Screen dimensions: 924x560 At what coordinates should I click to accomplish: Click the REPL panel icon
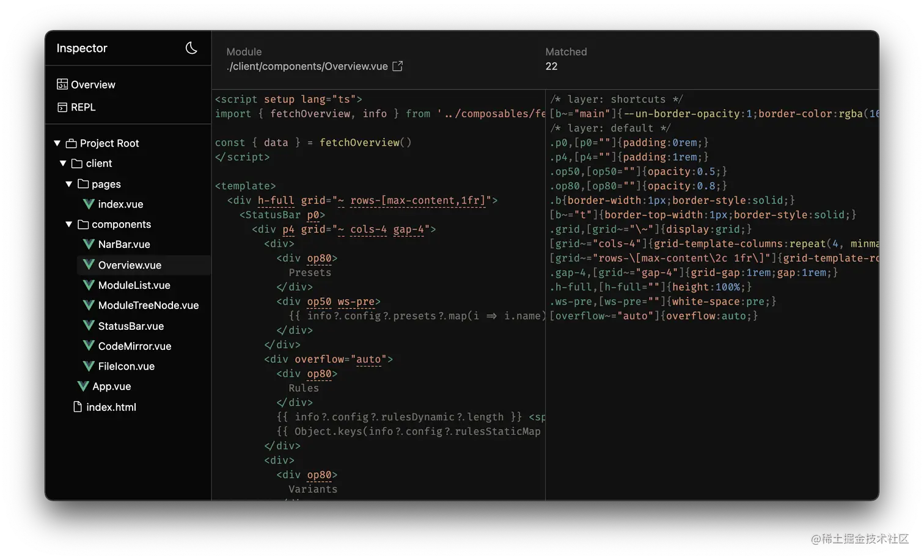(x=62, y=107)
